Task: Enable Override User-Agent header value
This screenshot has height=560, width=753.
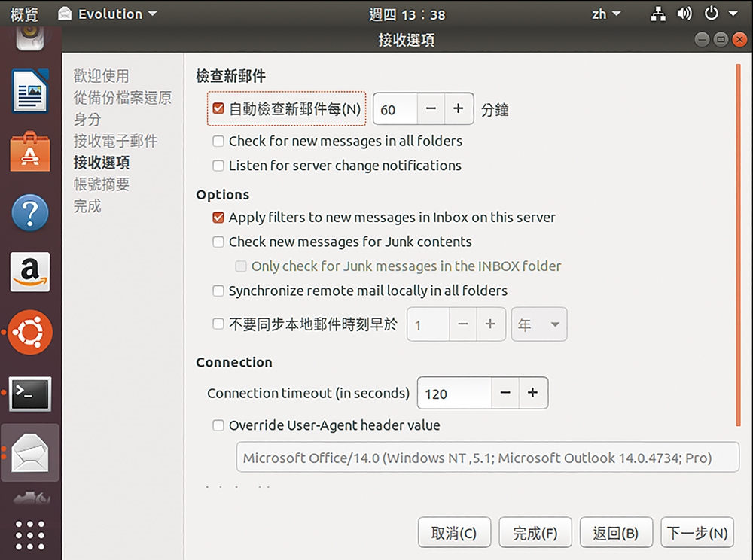Action: [x=218, y=425]
